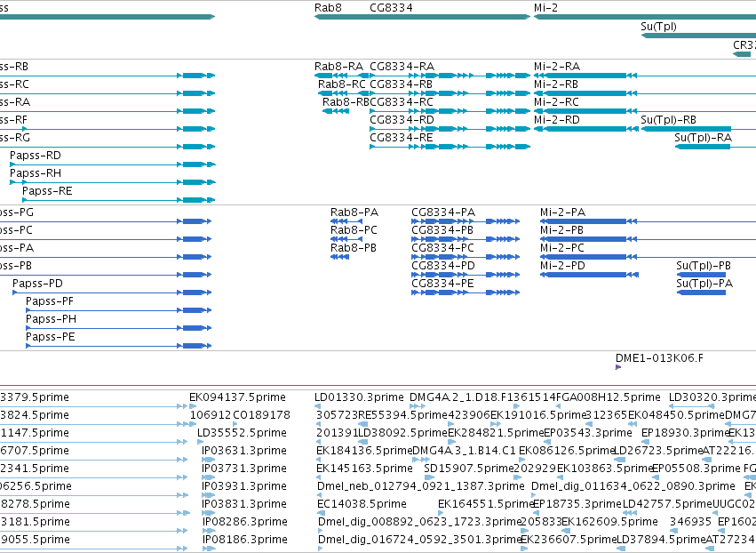Select the Su(Tpl) gene label in top track
The height and width of the screenshot is (553, 756).
point(658,27)
